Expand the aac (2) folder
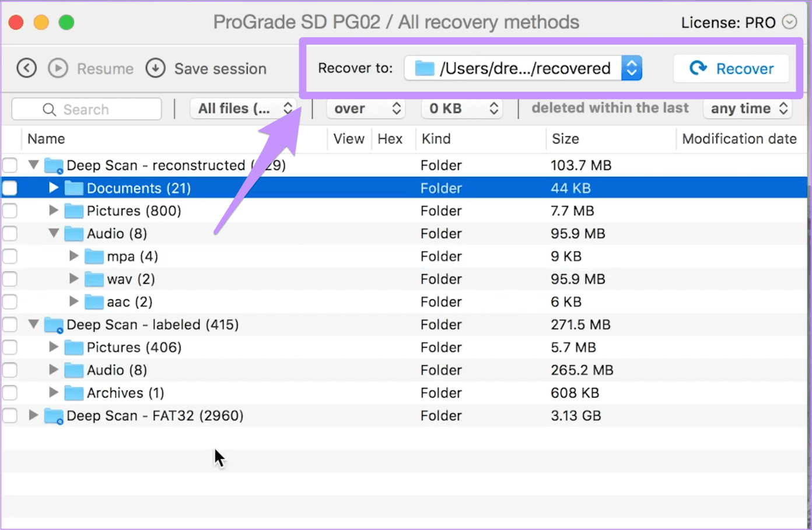Screen dimensions: 812x530 [73, 301]
